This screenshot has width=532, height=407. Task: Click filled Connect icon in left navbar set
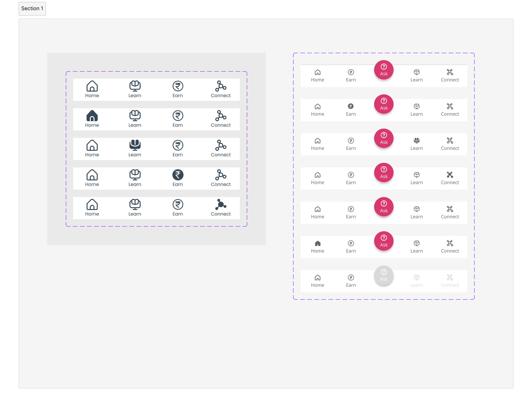click(220, 205)
